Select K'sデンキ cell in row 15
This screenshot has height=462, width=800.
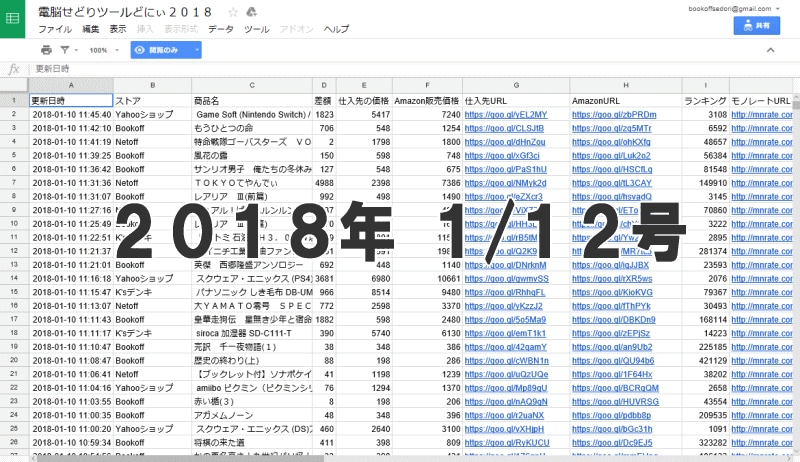tap(153, 292)
